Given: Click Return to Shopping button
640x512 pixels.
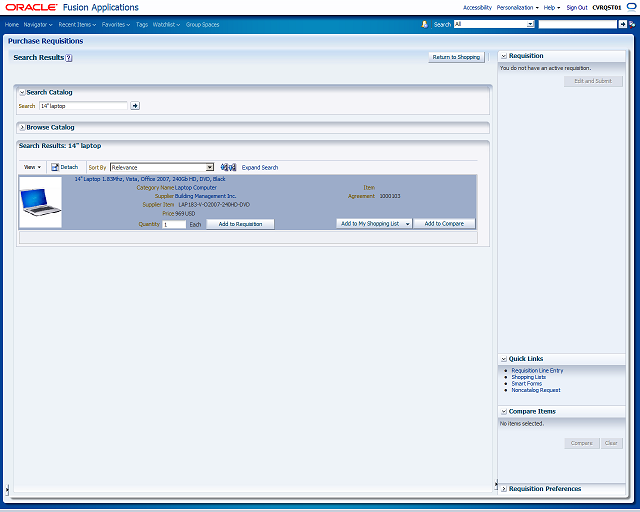Looking at the screenshot, I should (456, 57).
